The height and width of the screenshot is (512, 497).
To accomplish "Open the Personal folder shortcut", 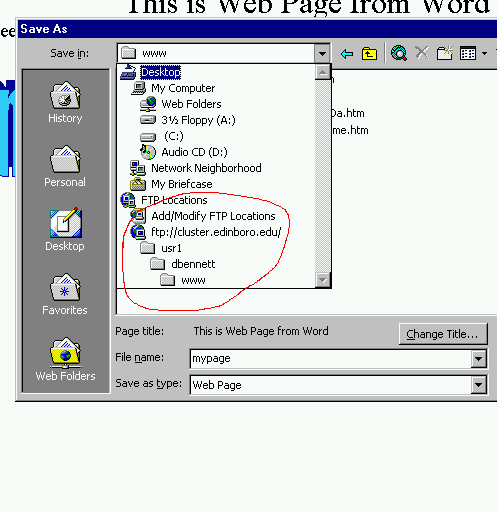I will (x=65, y=166).
